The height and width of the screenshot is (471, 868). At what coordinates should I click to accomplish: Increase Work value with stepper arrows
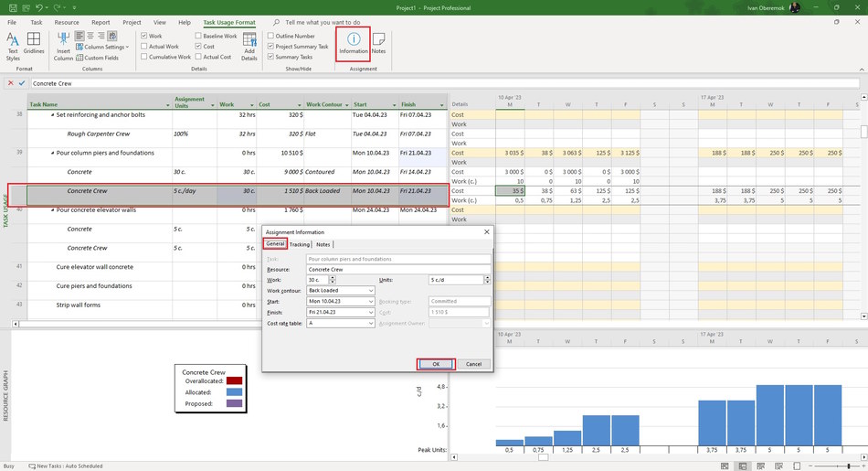click(333, 280)
